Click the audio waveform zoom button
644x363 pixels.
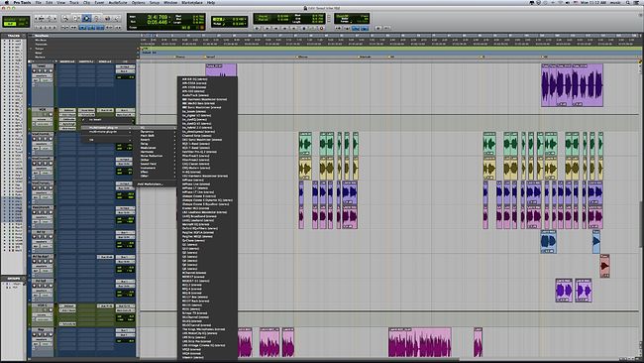pyautogui.click(x=43, y=19)
